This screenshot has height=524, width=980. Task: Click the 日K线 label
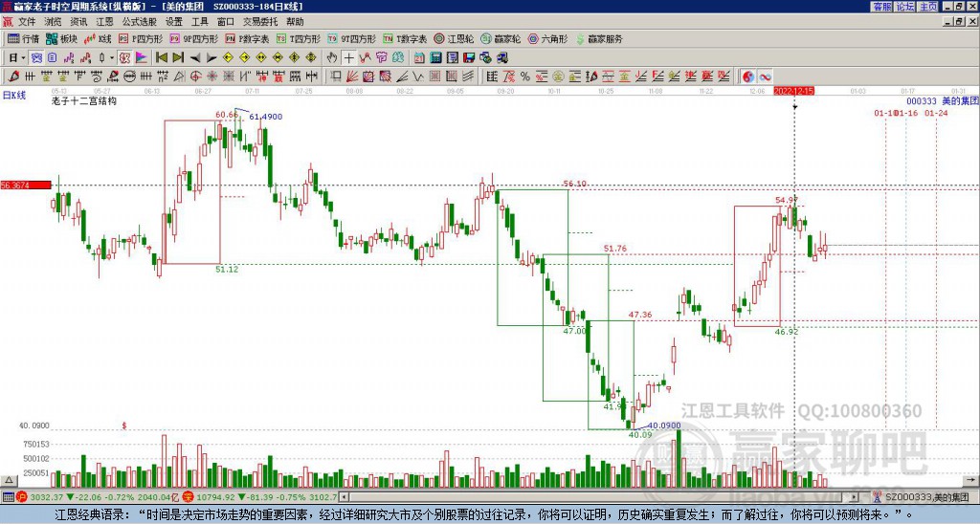click(x=14, y=95)
